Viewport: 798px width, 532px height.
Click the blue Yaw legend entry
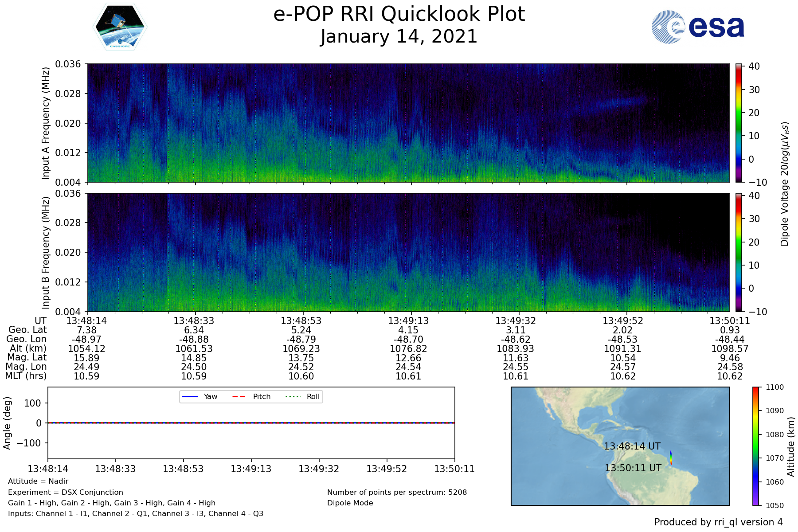pyautogui.click(x=199, y=396)
